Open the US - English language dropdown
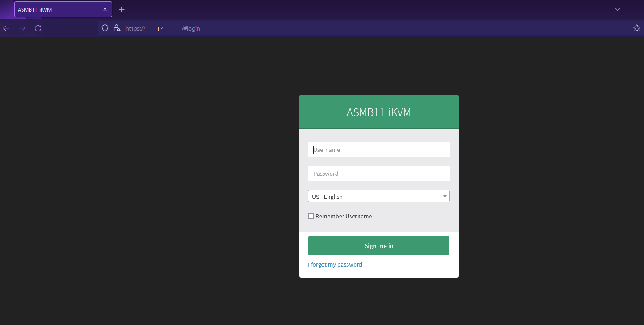Viewport: 644px width, 325px height. (379, 196)
